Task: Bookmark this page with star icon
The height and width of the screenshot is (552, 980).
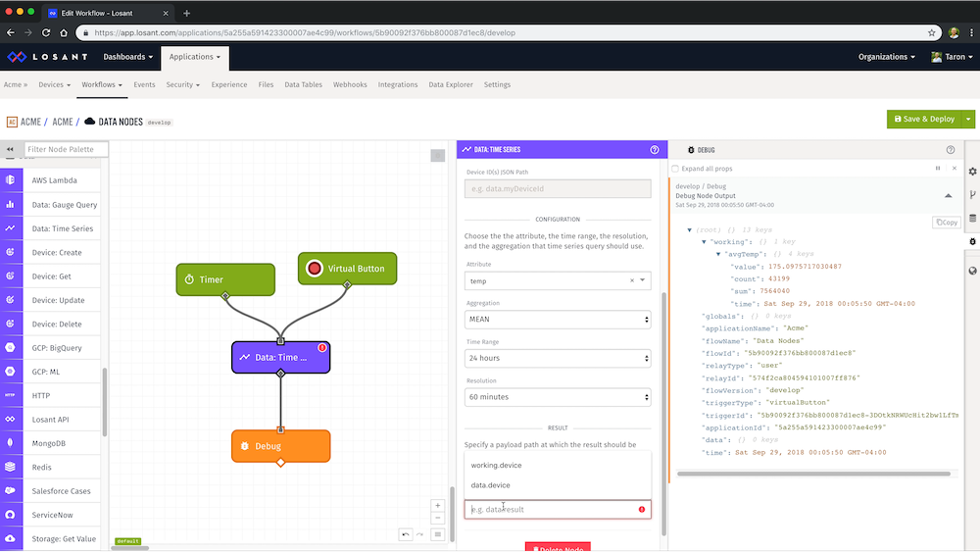Action: point(931,32)
